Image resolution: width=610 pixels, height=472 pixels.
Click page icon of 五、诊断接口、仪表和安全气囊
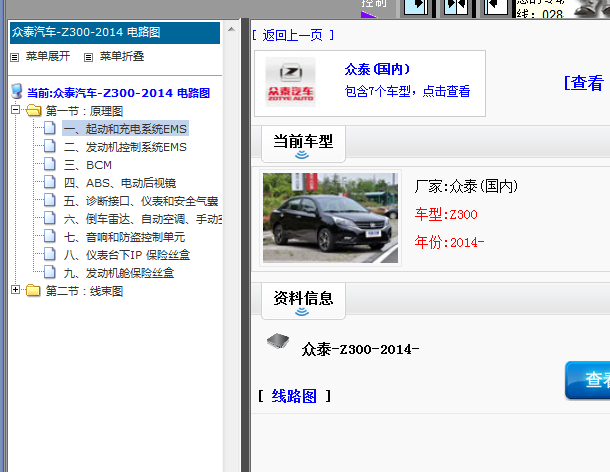click(x=50, y=200)
